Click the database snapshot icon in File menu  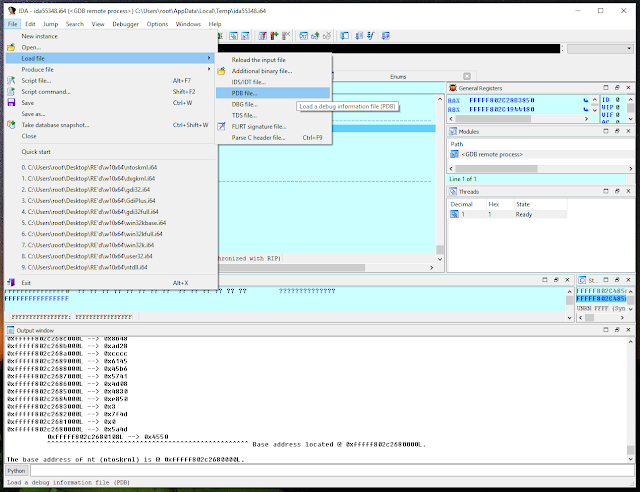(x=11, y=125)
